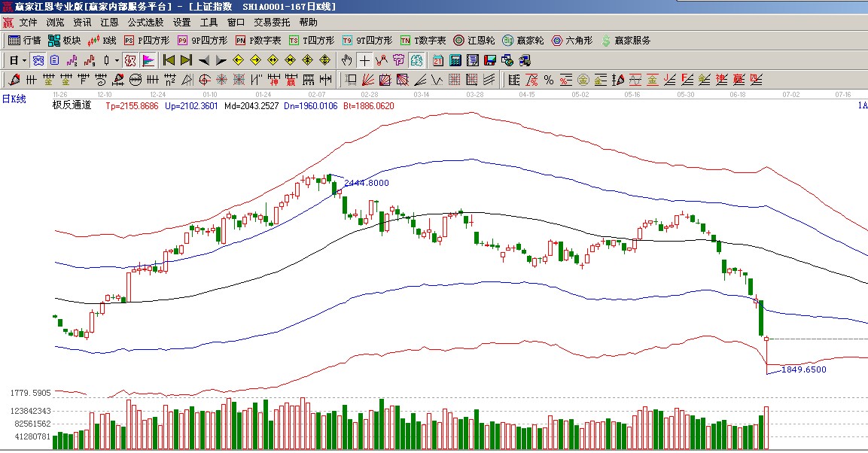Select the percent sign drawing tool
Screen dimensions: 868x453
548,80
